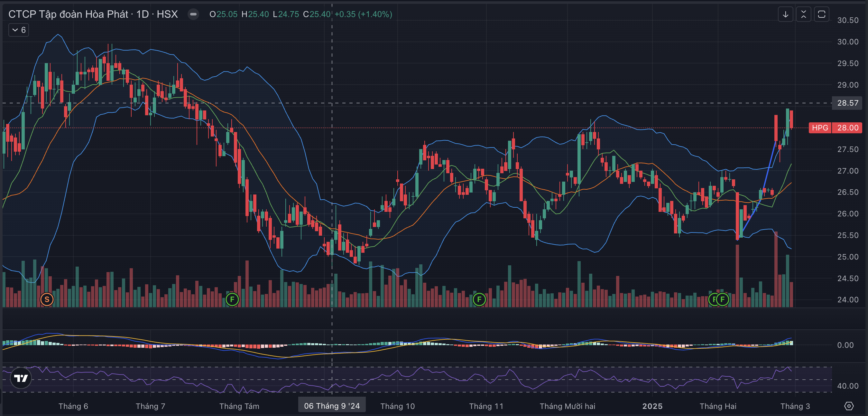868x416 pixels.
Task: Click the orange S split marker
Action: [47, 299]
